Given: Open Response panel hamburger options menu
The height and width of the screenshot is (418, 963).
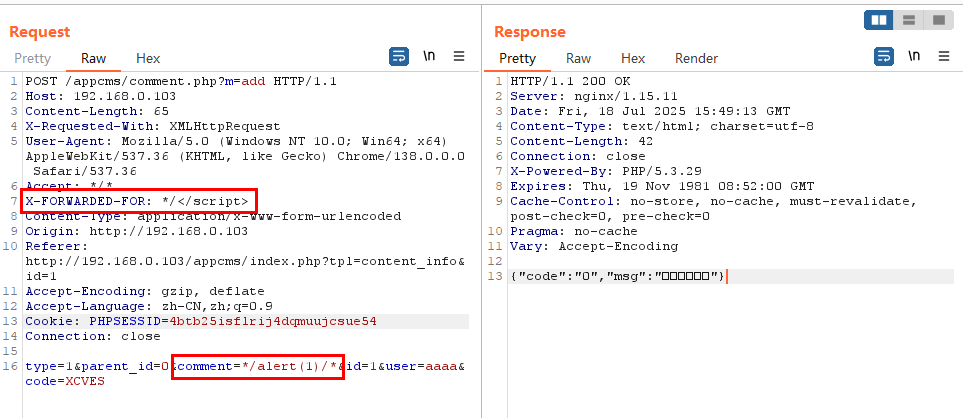Looking at the screenshot, I should tap(944, 56).
